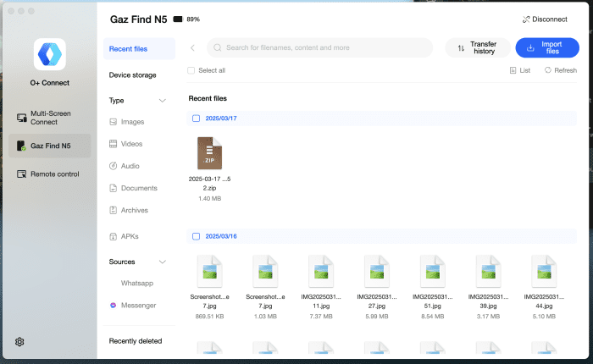593x364 pixels.
Task: Click the 7.37 MB size label
Action: click(321, 317)
